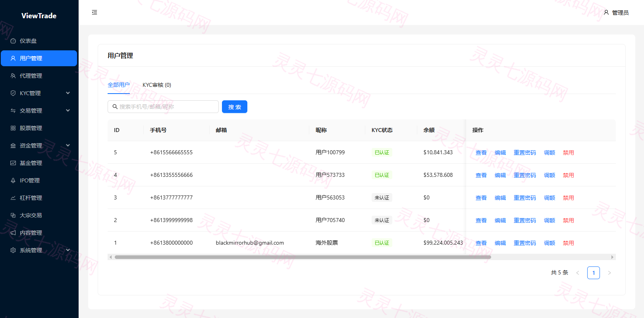Open 代理管理 in the sidebar menu
Screen dimensions: 644x318
39,76
